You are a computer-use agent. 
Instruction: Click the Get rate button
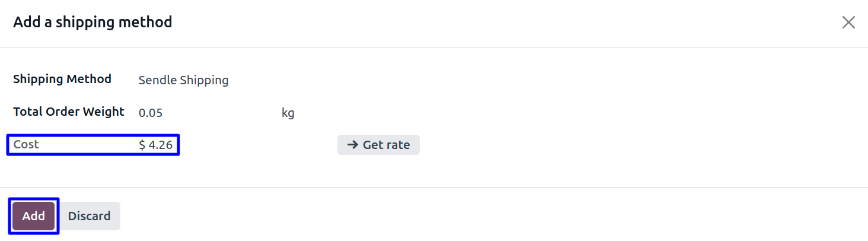coord(378,145)
